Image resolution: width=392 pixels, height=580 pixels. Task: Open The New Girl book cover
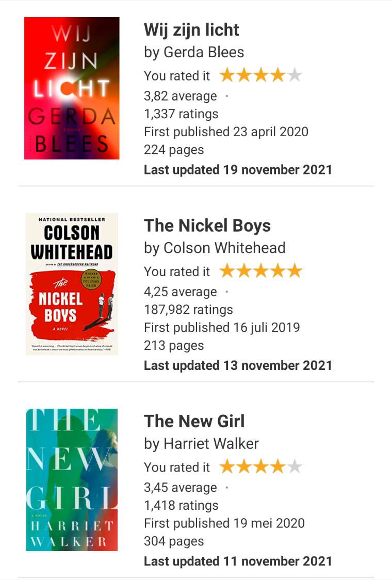click(x=72, y=480)
